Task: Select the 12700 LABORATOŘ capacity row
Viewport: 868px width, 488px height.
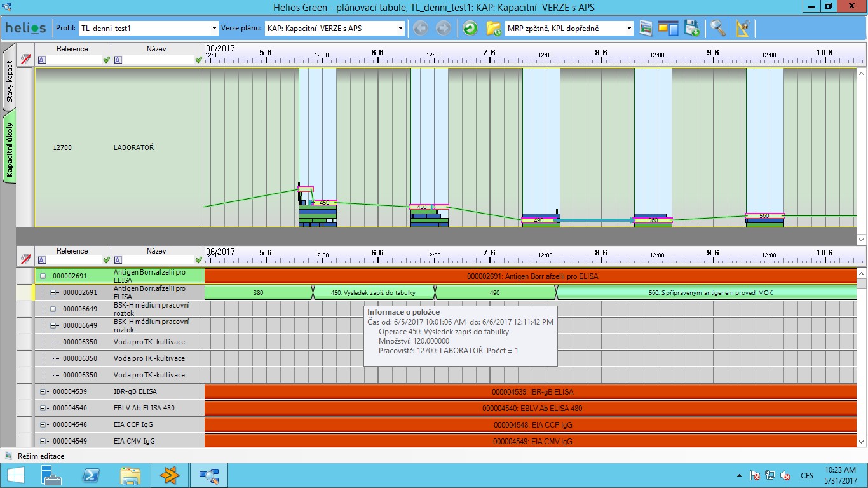Action: [119, 147]
